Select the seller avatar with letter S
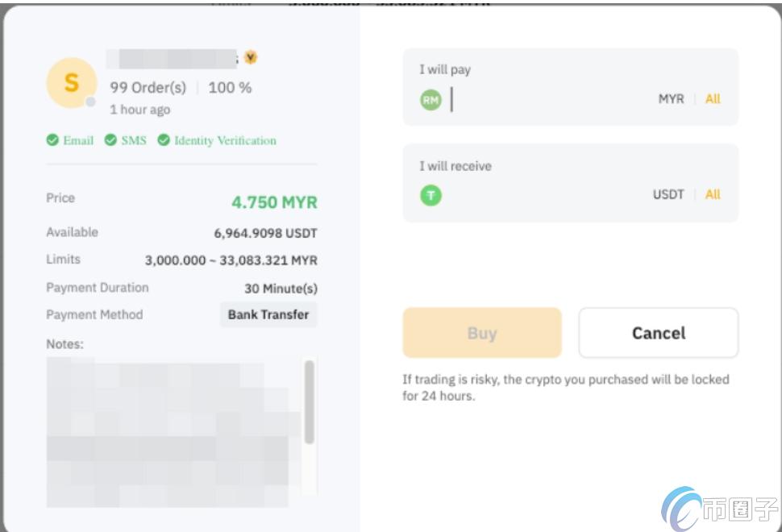The height and width of the screenshot is (532, 782). tap(72, 81)
